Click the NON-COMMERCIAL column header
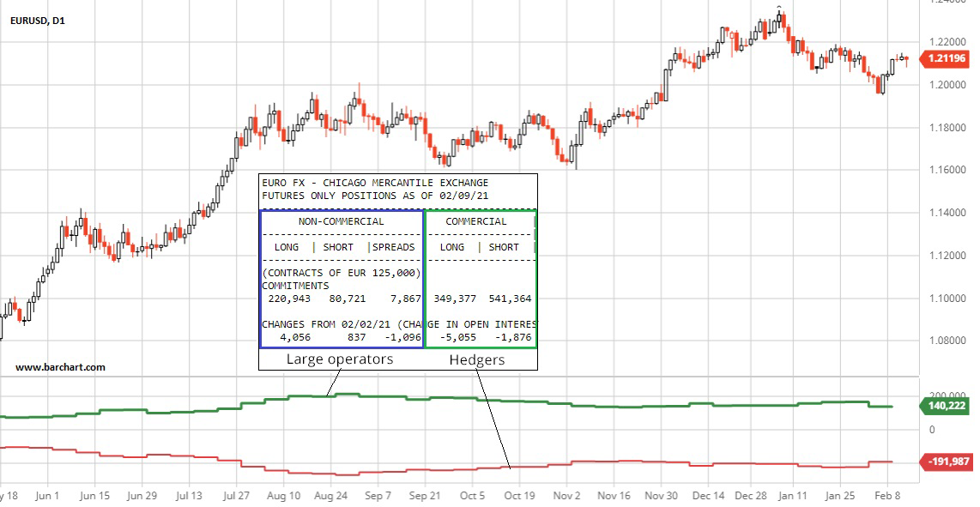 342,221
